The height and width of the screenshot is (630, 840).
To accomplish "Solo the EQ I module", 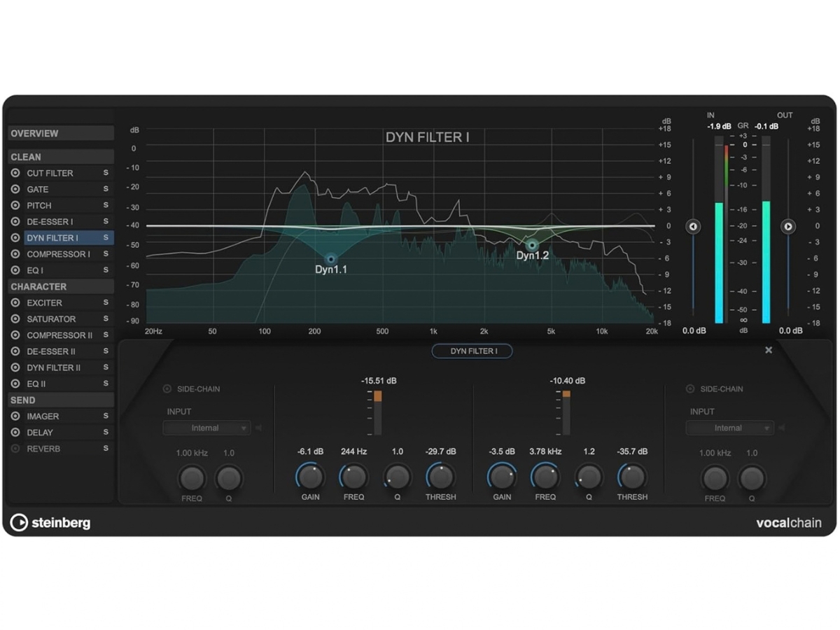I will (106, 270).
